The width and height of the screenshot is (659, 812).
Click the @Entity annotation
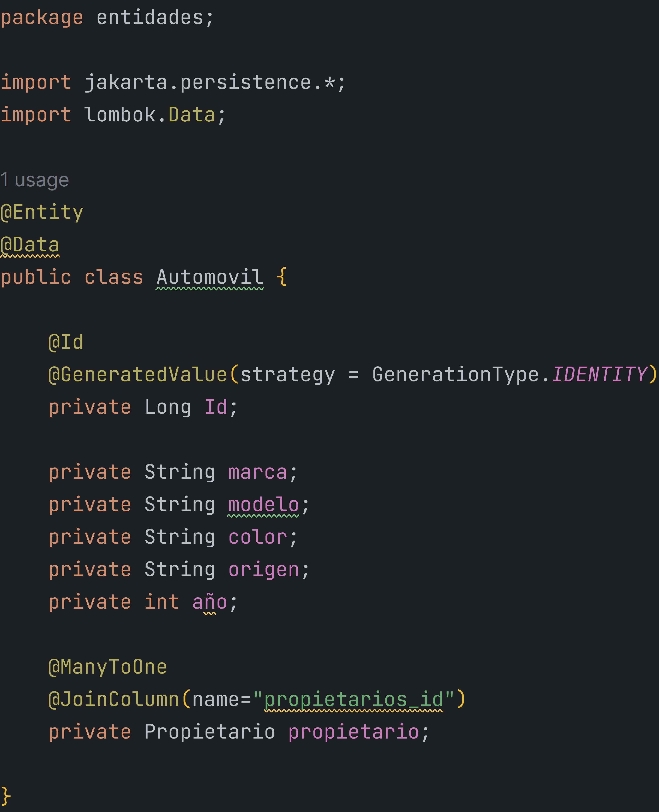click(x=42, y=212)
